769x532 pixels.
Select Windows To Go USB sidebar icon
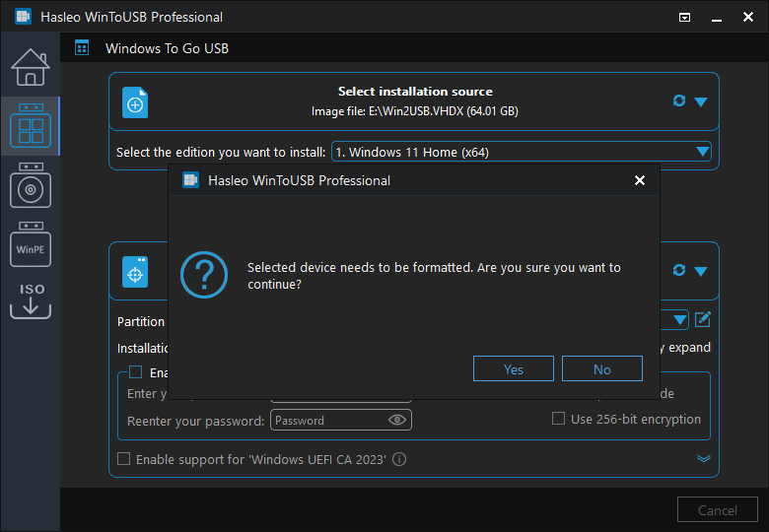[x=30, y=126]
